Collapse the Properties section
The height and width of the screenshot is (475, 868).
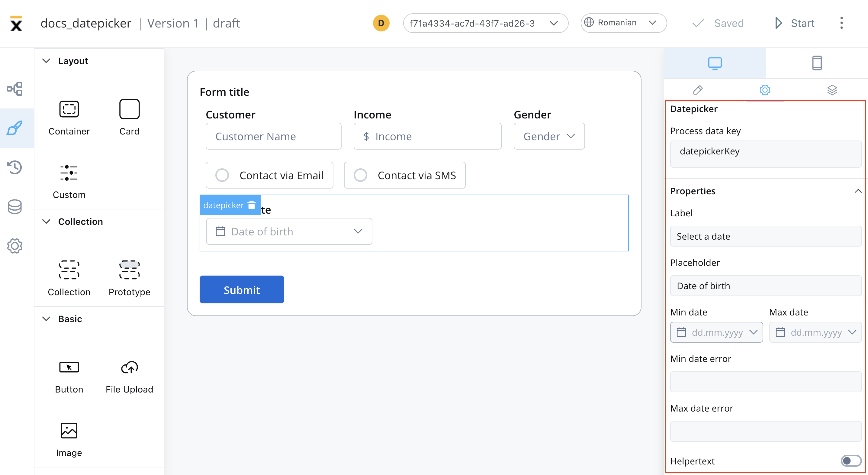(x=858, y=191)
